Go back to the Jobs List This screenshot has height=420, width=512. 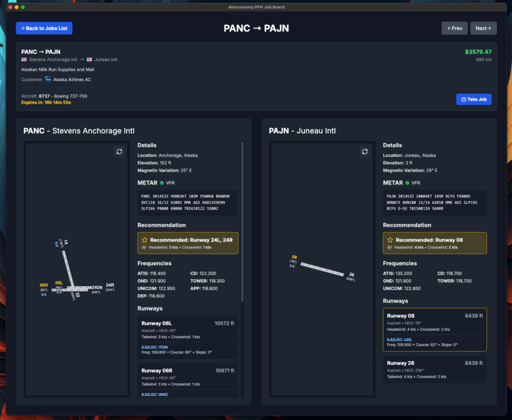[44, 28]
